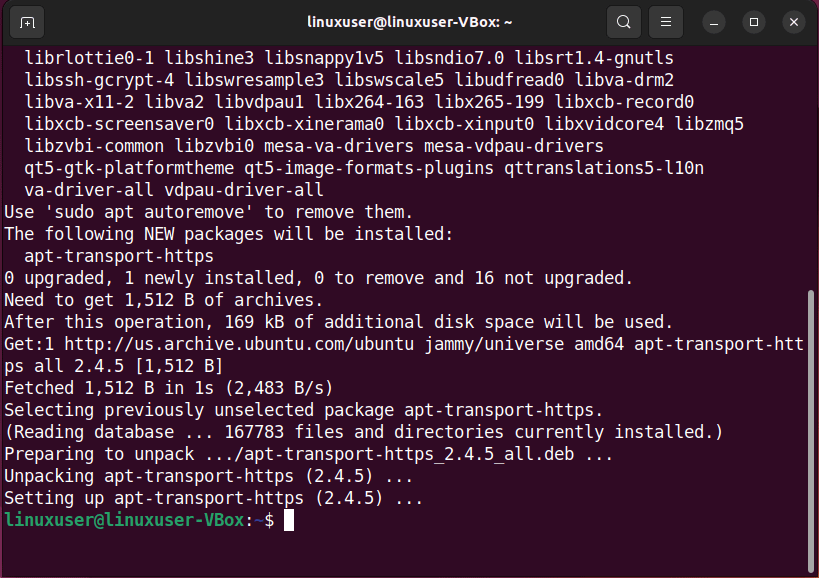The width and height of the screenshot is (819, 578).
Task: Click the terminal cursor block
Action: point(288,520)
